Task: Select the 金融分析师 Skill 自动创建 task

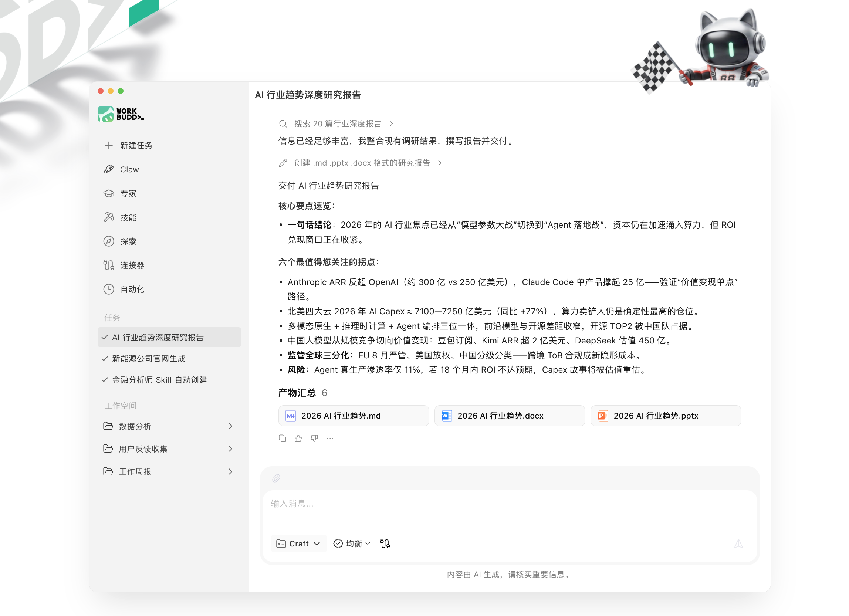Action: coord(169,380)
